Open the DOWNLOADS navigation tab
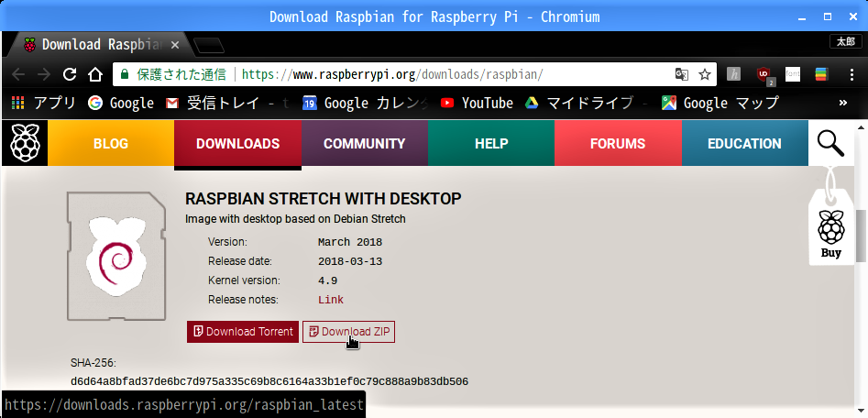This screenshot has width=868, height=418. 237,143
